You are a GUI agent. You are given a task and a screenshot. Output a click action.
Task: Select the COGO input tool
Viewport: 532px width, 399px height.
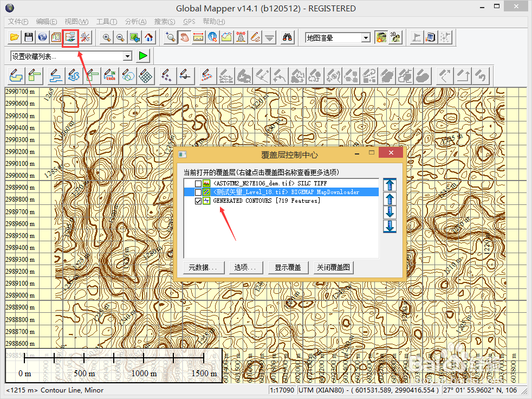(x=111, y=75)
